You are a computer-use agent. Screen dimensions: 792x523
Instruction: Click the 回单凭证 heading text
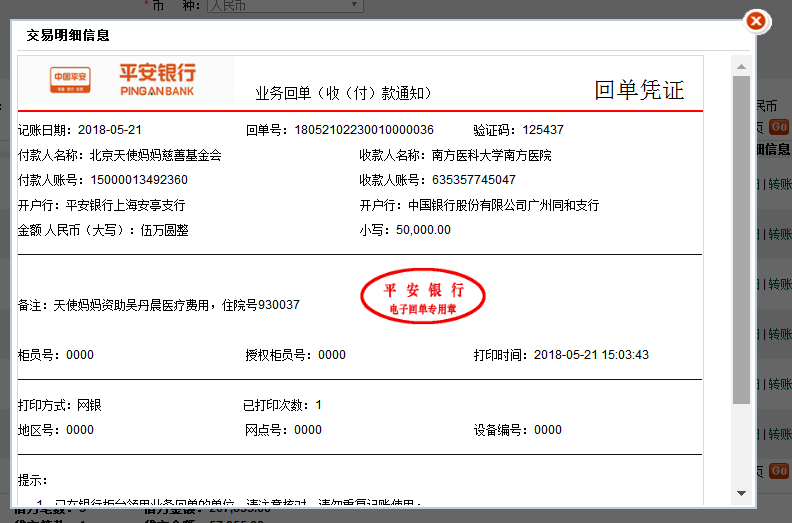click(639, 90)
